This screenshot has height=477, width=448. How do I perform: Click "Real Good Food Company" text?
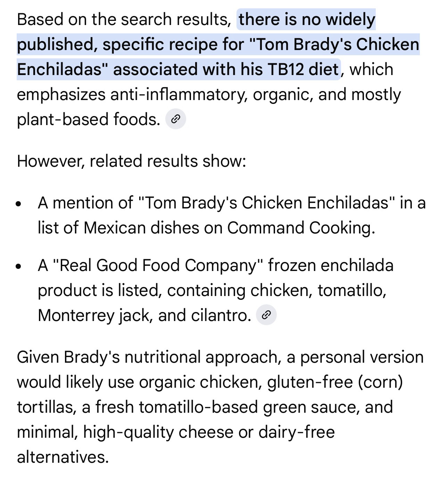point(158,266)
